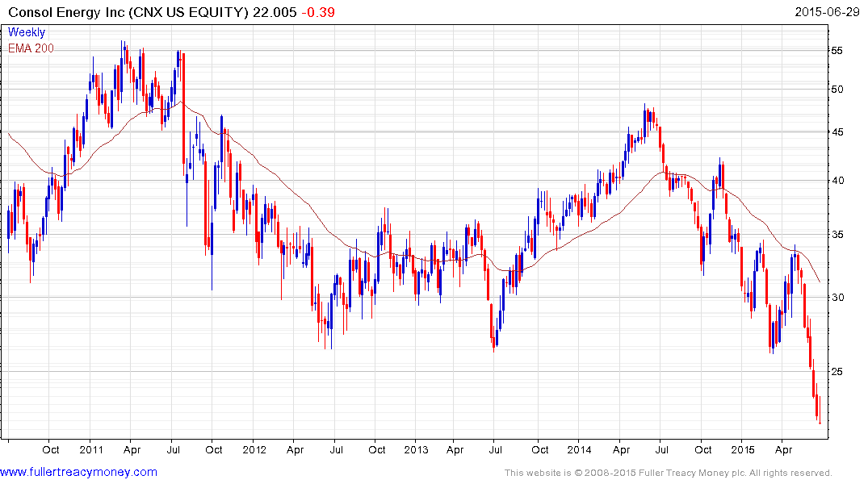Click the 2011 year label on time axis

91,449
